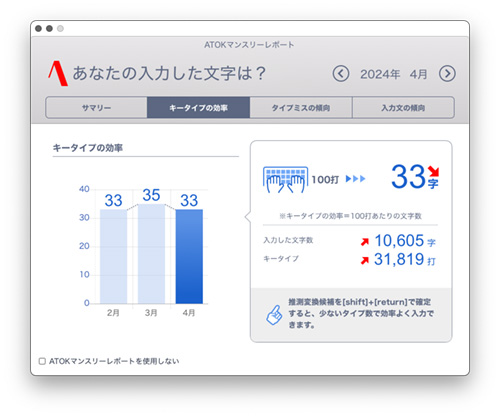Go to the previous month with the left arrow
Image resolution: width=500 pixels, height=416 pixels.
[x=341, y=74]
